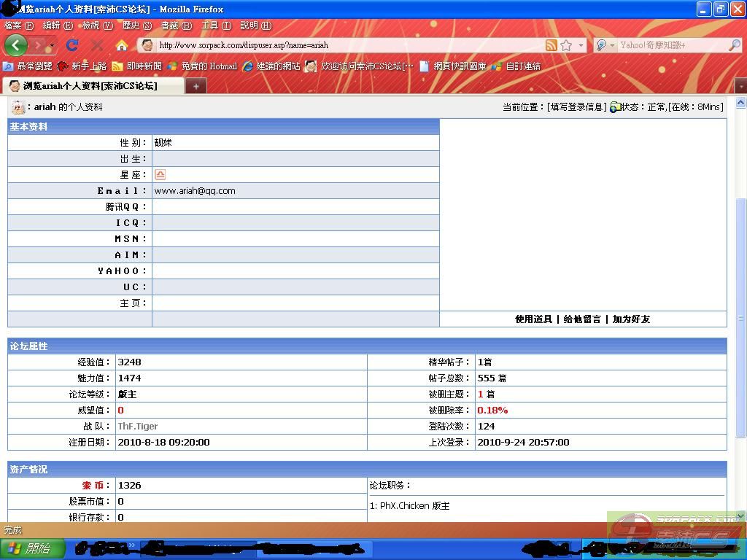Click the page vertical scrollbar thumb
This screenshot has width=747, height=560.
741,317
